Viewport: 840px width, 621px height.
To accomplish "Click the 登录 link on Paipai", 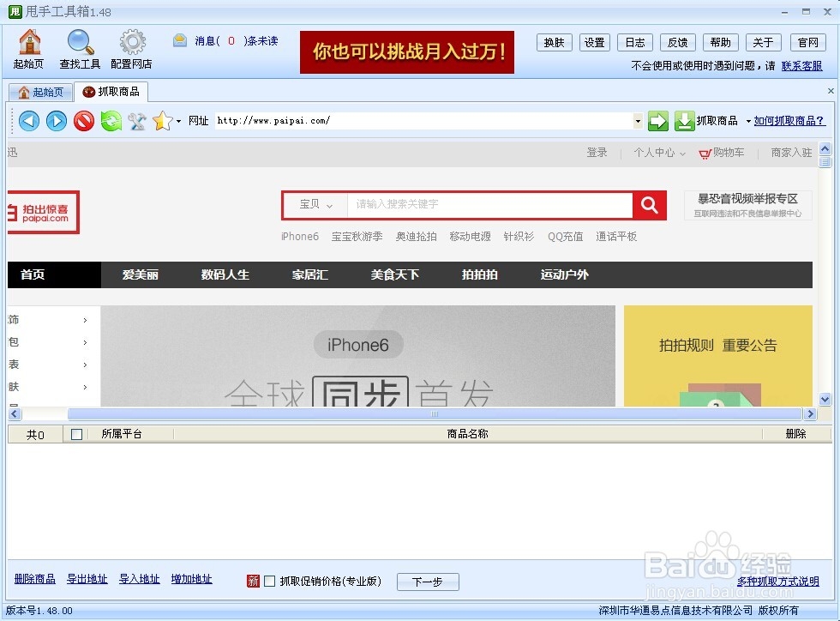I will click(597, 153).
